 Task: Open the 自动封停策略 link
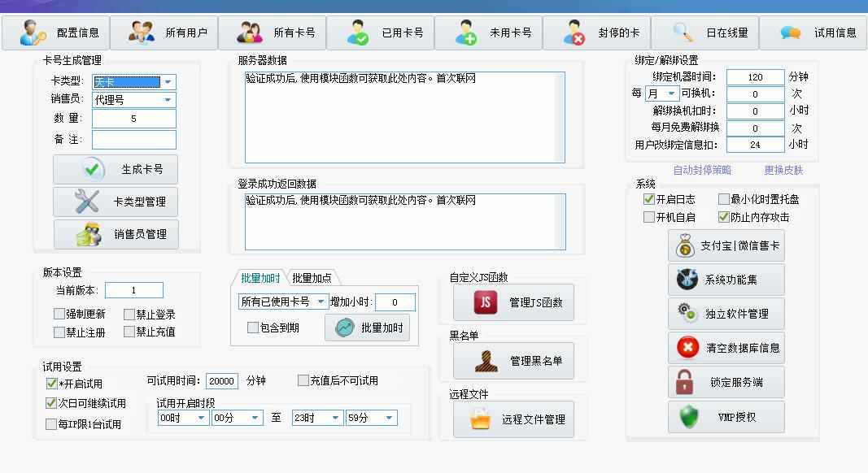702,170
